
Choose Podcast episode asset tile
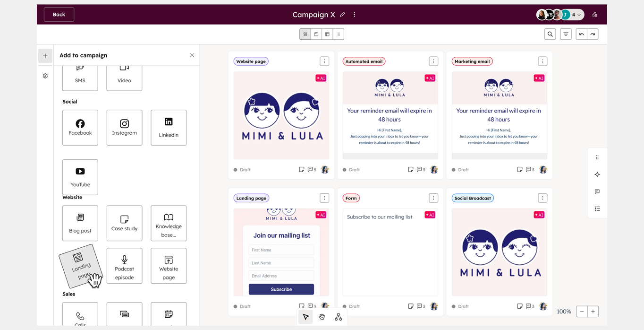124,266
